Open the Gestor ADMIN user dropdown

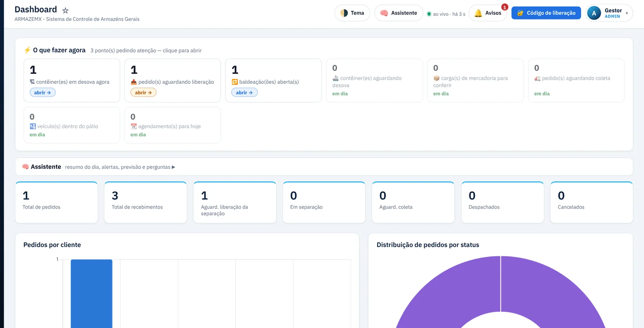[x=609, y=13]
